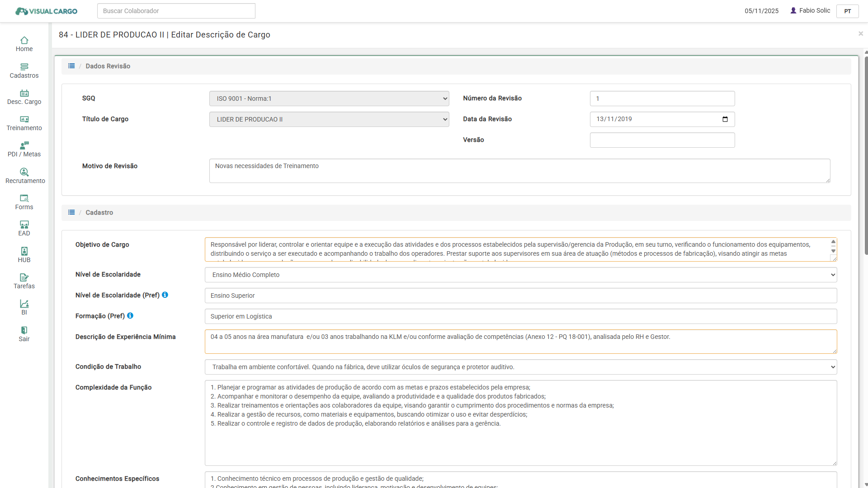Viewport: 868px width, 488px height.
Task: Click the Dados Revisão section list icon
Action: pyautogui.click(x=71, y=66)
